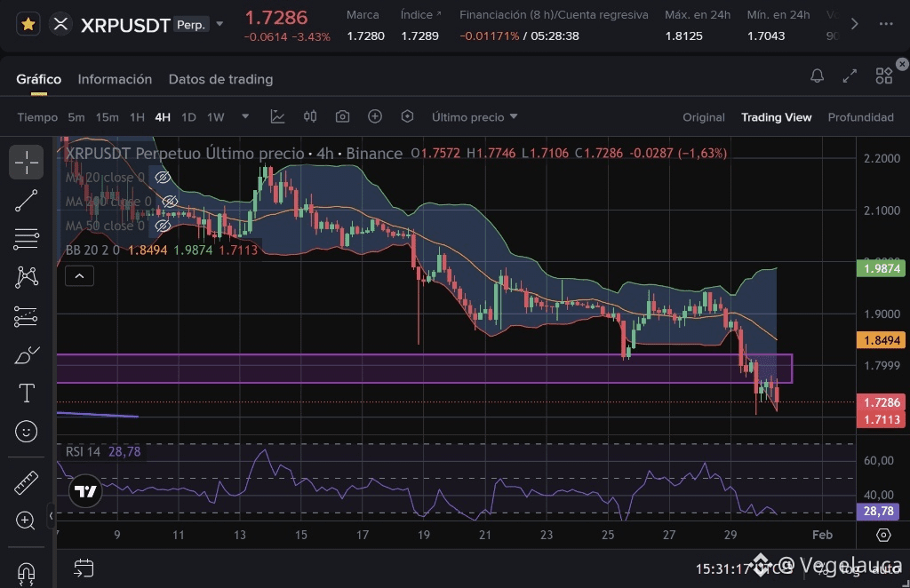Switch to the Información tab

click(115, 79)
